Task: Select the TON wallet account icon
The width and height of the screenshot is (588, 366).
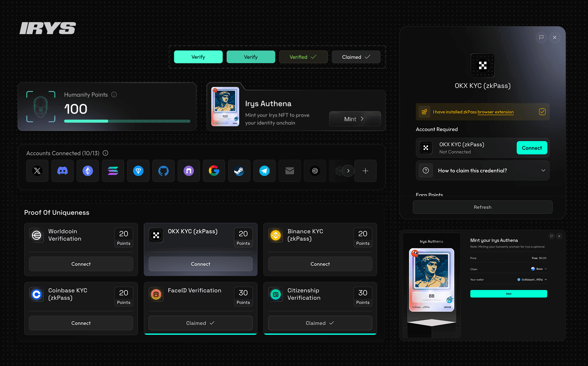Action: pos(138,171)
